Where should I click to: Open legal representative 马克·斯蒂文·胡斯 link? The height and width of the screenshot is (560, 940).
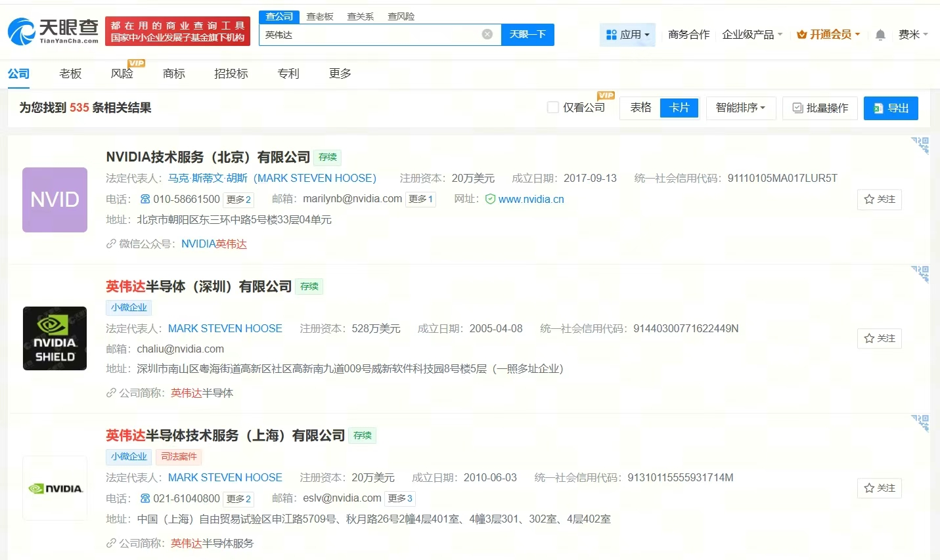(x=272, y=178)
